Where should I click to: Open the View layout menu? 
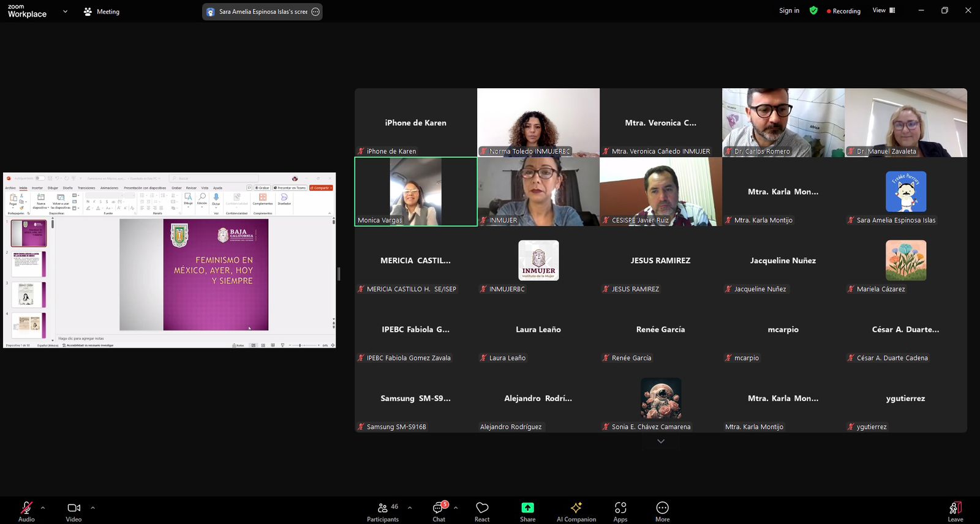883,10
